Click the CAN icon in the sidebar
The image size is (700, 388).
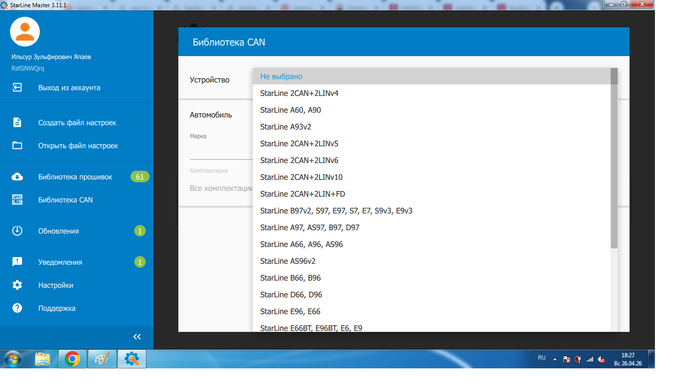17,200
